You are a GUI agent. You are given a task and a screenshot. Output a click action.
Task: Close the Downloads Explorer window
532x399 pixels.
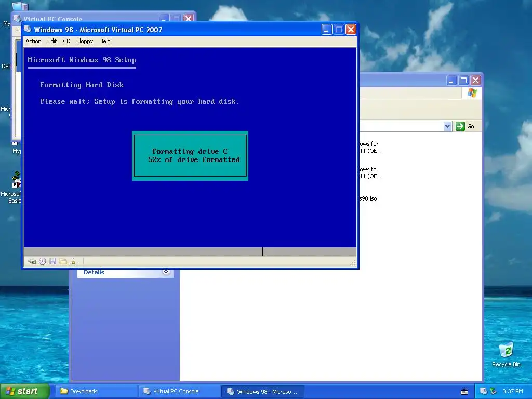(x=476, y=81)
